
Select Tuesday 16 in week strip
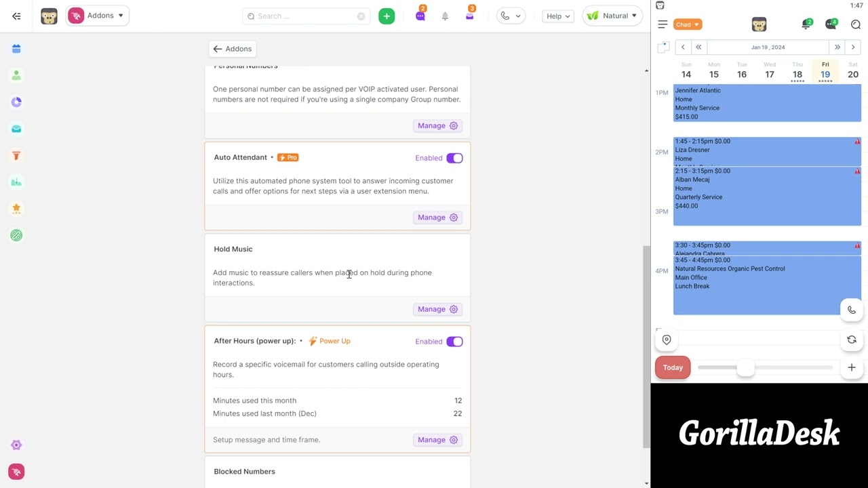pos(742,71)
